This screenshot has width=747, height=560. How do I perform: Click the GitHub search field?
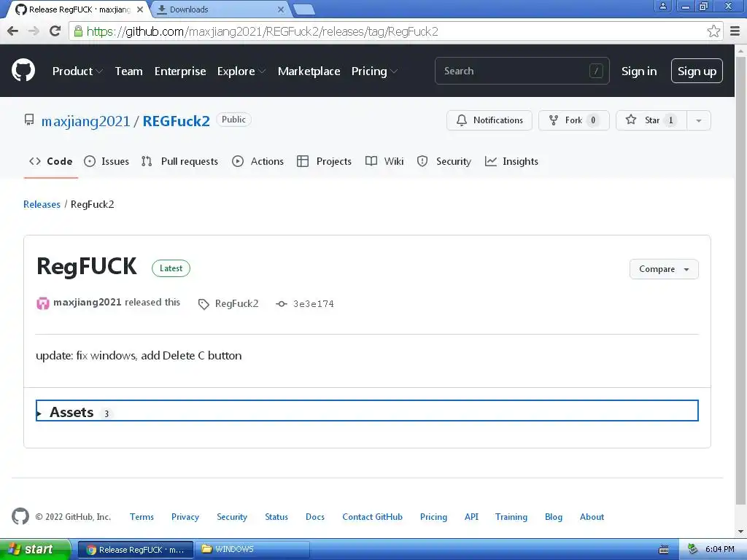tap(522, 71)
